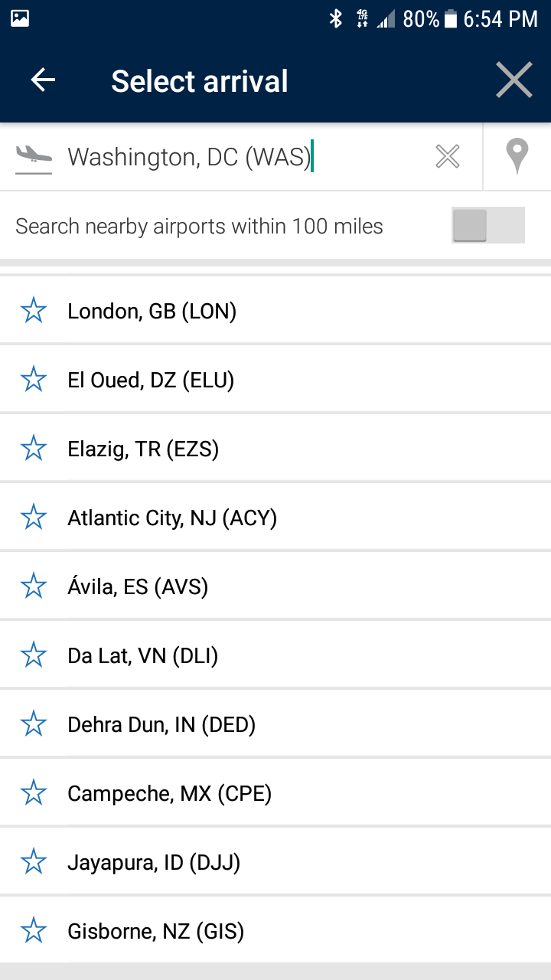Choose Campeche, MX (CPE) destination
The width and height of the screenshot is (551, 980).
coord(275,793)
